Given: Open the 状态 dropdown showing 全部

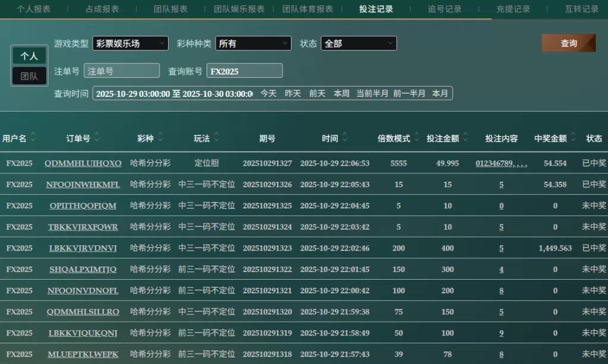Looking at the screenshot, I should pyautogui.click(x=359, y=43).
